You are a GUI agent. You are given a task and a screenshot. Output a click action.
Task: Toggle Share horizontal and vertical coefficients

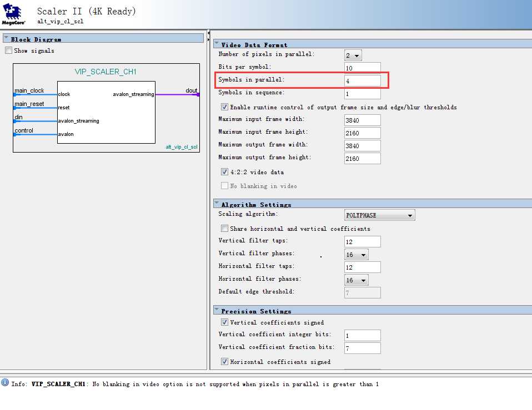coord(224,229)
